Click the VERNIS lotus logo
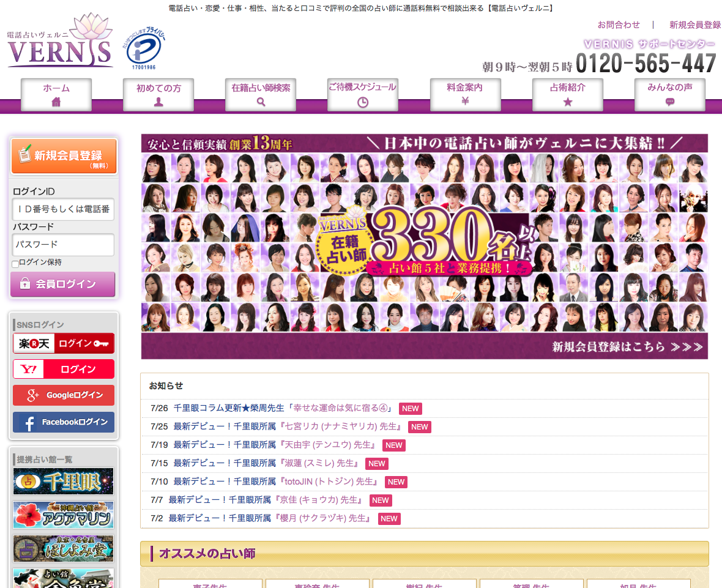The height and width of the screenshot is (588, 722). coord(60,40)
